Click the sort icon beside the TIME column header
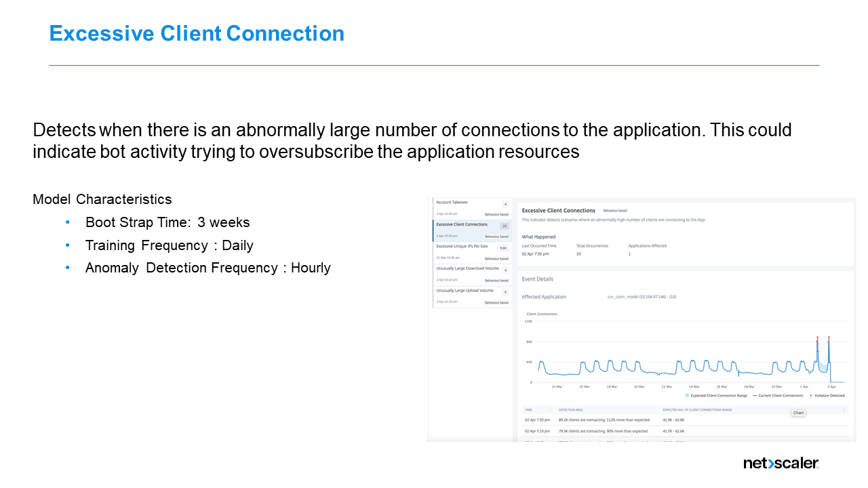The height and width of the screenshot is (488, 868). point(550,410)
